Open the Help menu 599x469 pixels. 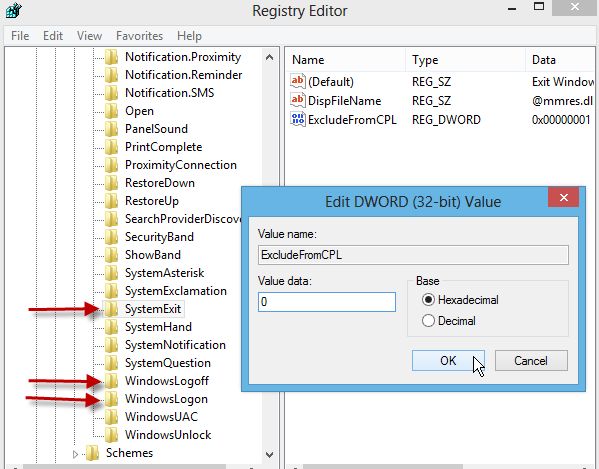(x=189, y=36)
